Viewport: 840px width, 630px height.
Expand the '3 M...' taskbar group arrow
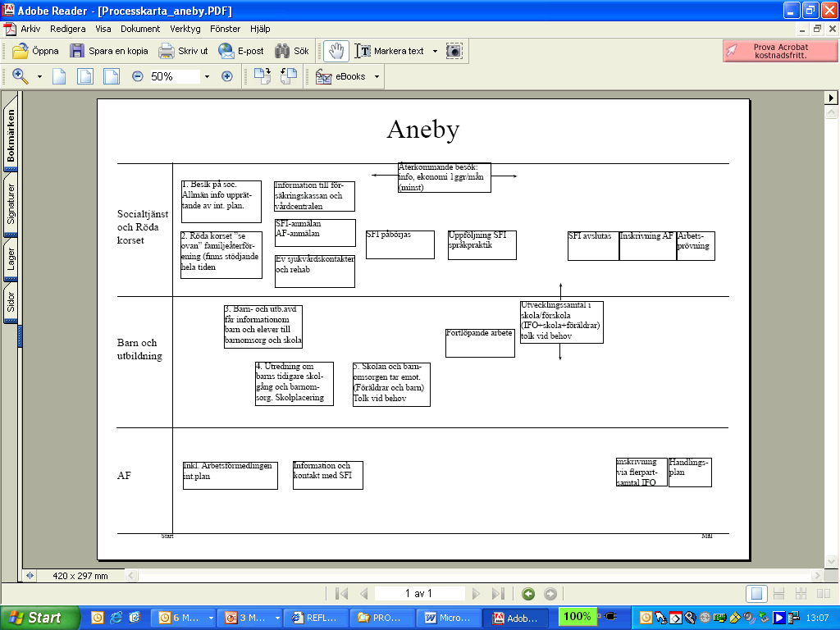(277, 619)
